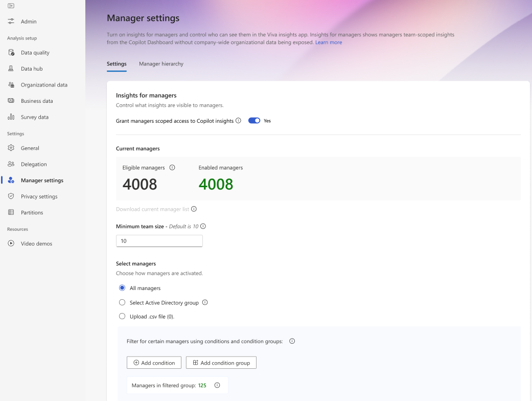Click info icon beside Minimum team size
Screen dimensions: 532x401
(x=203, y=226)
